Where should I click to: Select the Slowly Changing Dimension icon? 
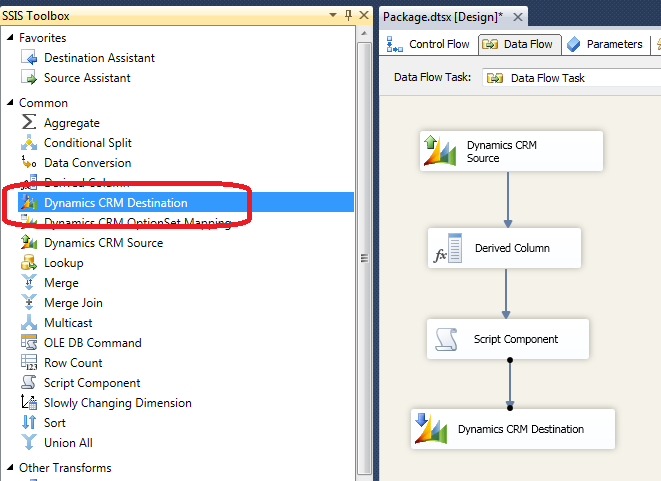[29, 403]
